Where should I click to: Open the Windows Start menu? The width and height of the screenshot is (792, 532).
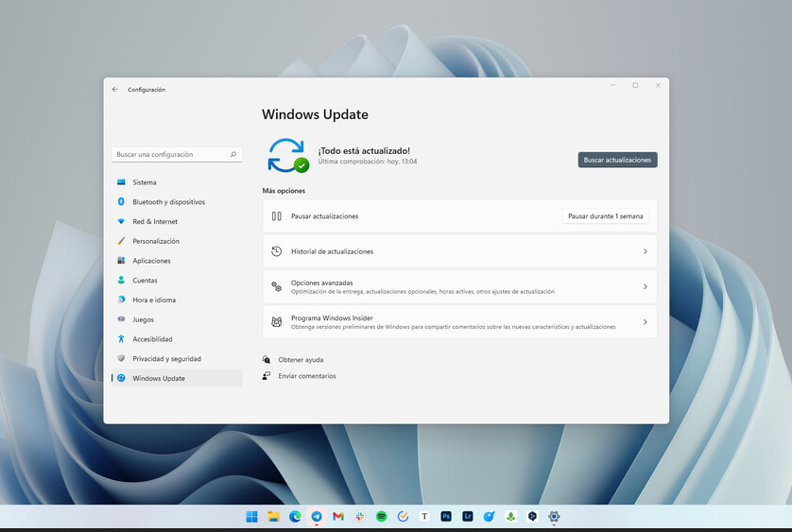point(251,516)
